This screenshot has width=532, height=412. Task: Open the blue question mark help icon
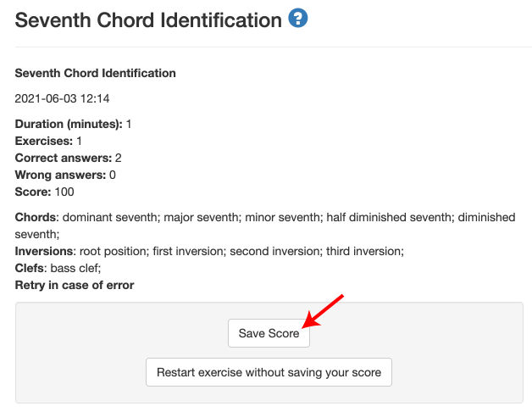[x=298, y=18]
